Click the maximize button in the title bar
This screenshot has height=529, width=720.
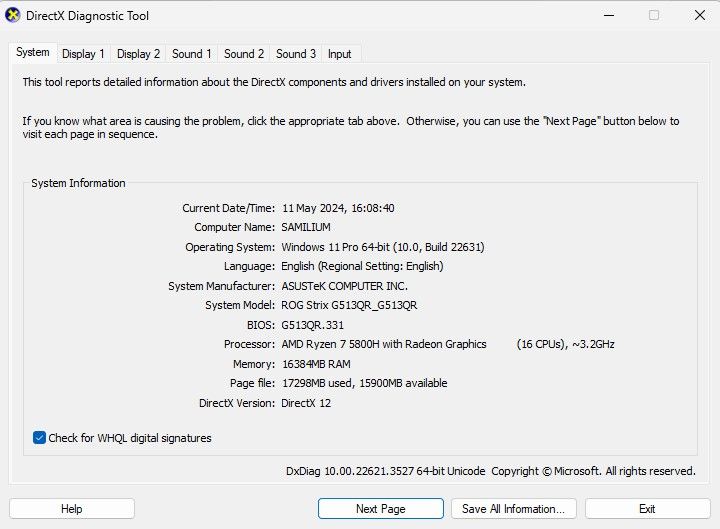[654, 16]
